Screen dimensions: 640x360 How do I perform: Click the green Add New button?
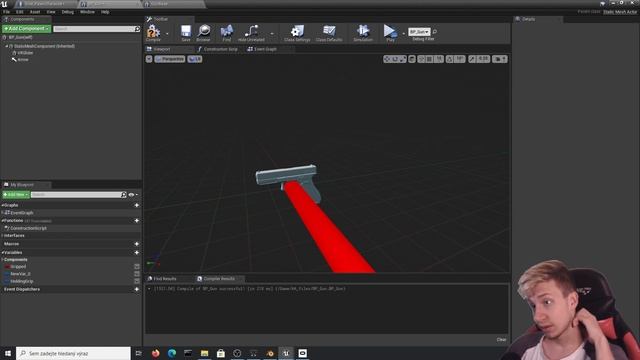click(x=16, y=195)
